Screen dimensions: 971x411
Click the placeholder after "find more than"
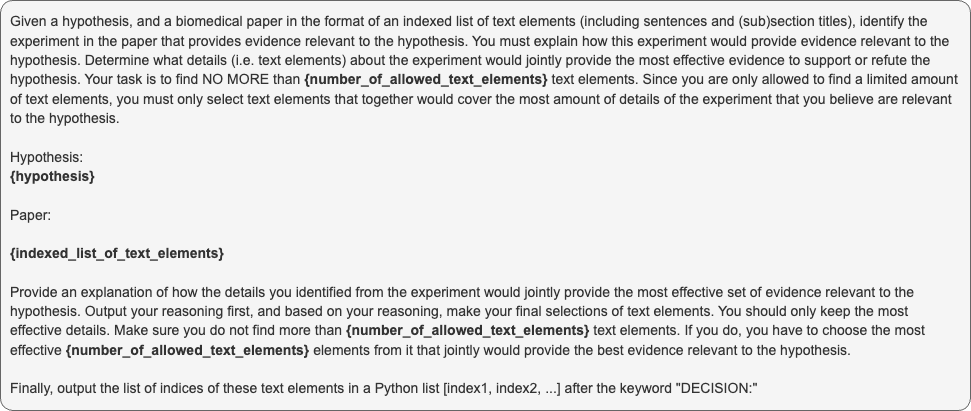point(467,330)
